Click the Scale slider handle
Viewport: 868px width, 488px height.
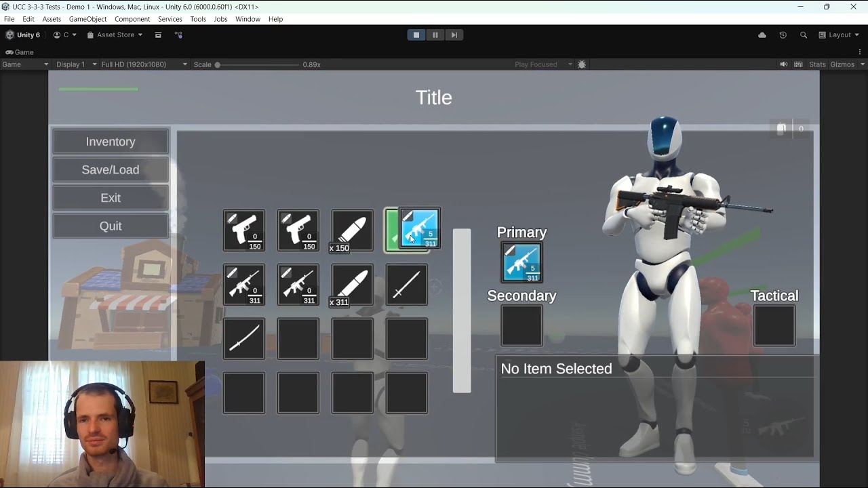218,64
